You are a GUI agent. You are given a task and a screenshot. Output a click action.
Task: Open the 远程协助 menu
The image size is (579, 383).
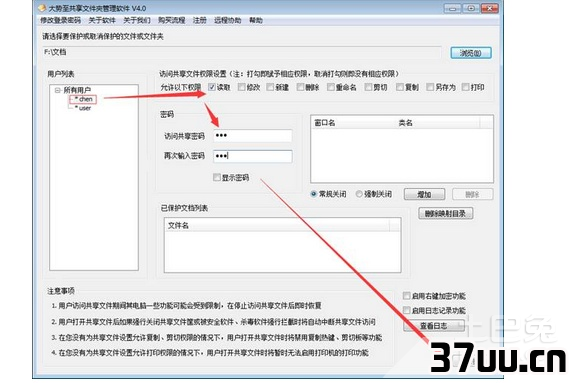click(227, 20)
